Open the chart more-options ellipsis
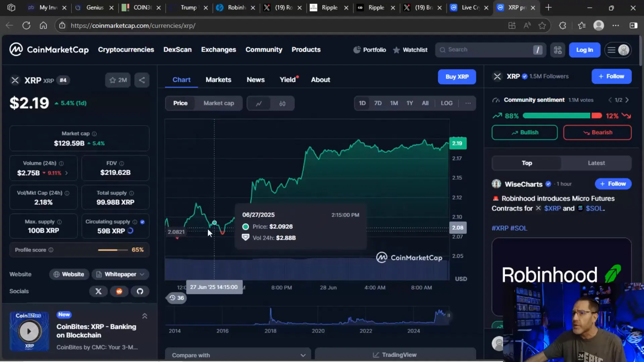The height and width of the screenshot is (362, 644). point(468,103)
